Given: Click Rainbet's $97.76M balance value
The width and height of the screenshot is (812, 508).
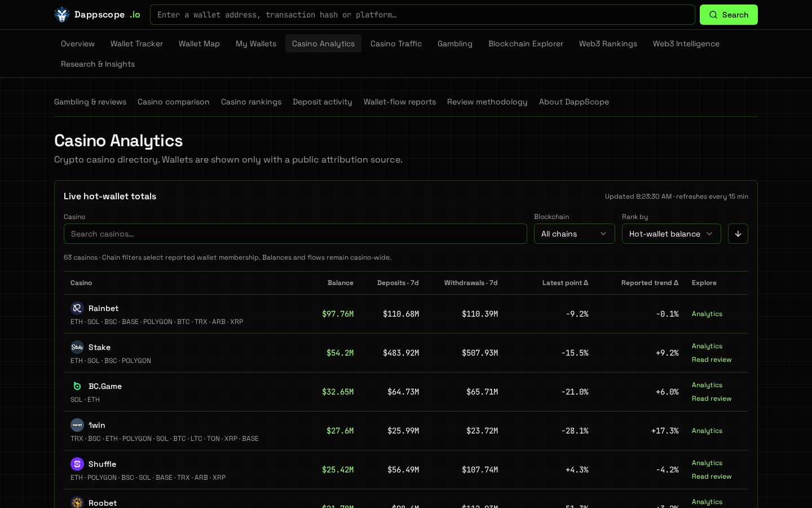Looking at the screenshot, I should click(x=338, y=314).
